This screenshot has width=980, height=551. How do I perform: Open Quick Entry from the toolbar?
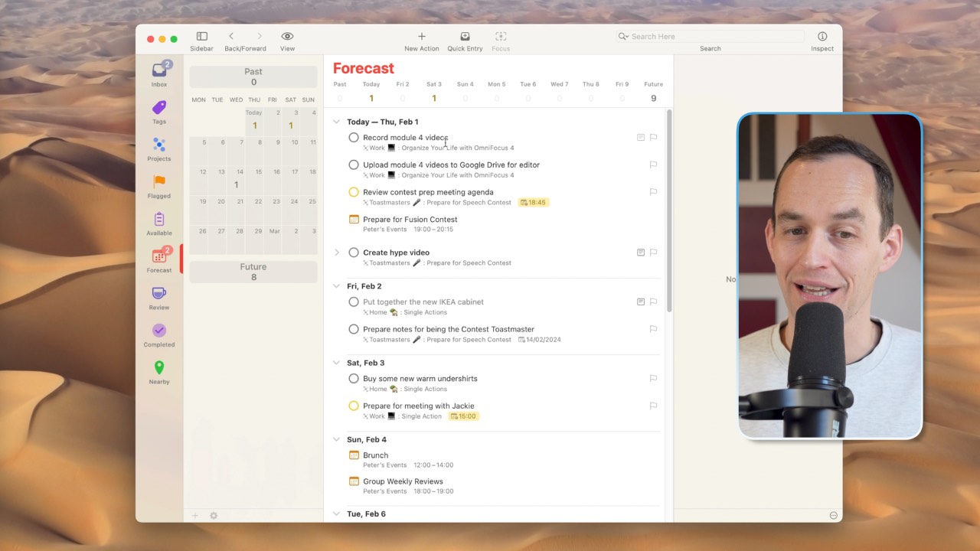pyautogui.click(x=465, y=37)
